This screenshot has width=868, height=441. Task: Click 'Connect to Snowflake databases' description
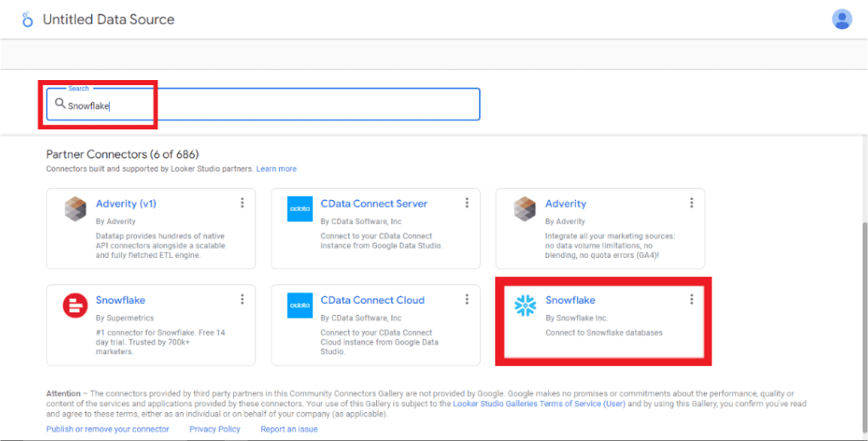pos(604,332)
